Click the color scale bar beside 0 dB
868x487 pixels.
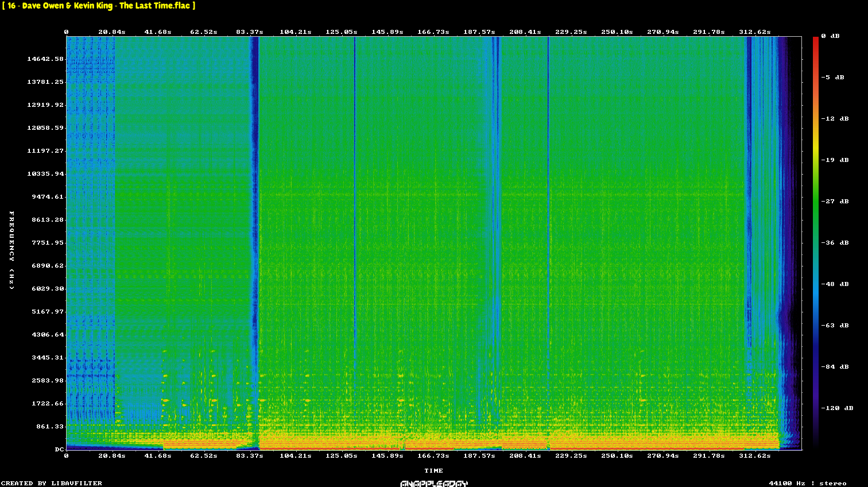tap(815, 40)
